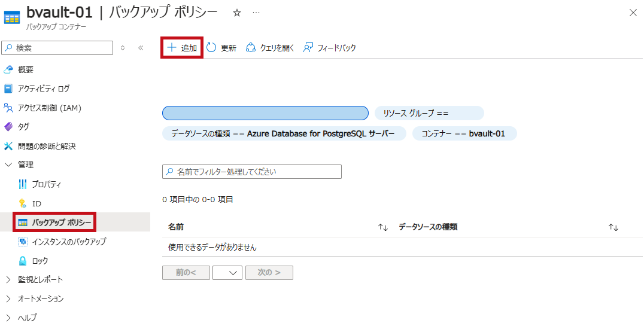Click the wrench icon for 問題の診断と解決
The height and width of the screenshot is (326, 644).
tap(8, 146)
